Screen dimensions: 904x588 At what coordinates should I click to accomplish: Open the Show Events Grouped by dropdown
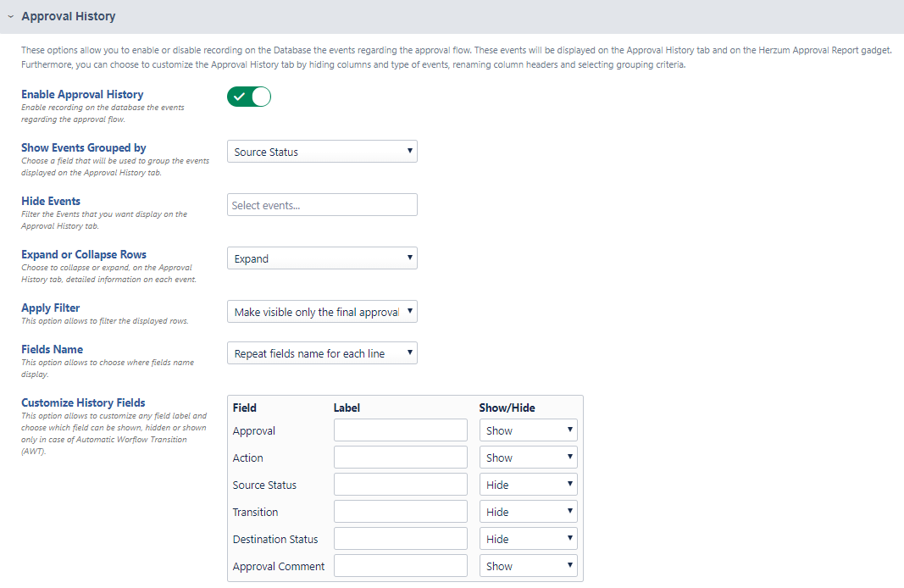[322, 152]
